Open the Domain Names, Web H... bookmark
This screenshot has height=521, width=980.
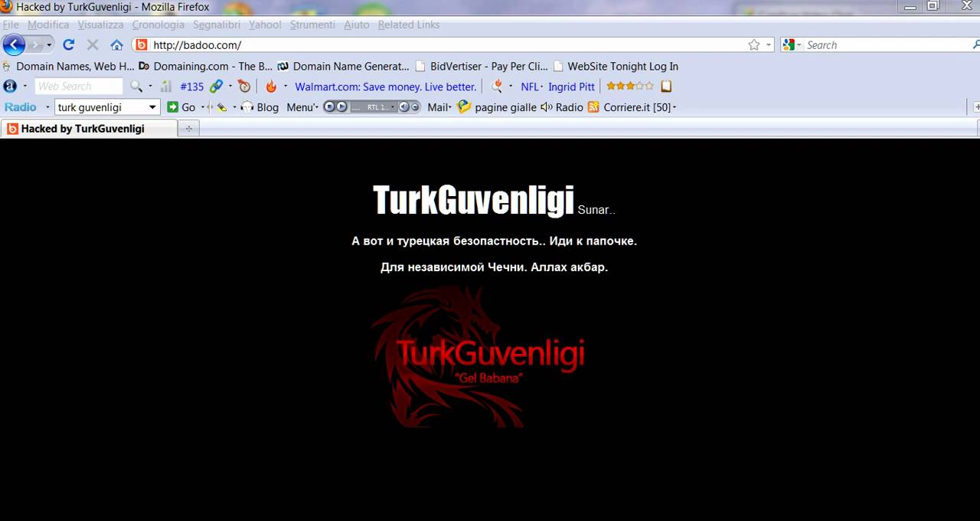click(x=69, y=66)
